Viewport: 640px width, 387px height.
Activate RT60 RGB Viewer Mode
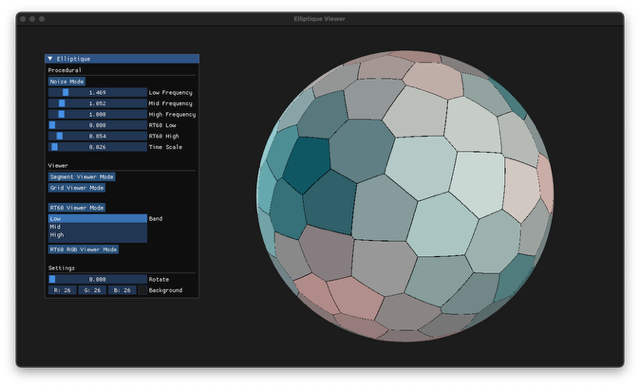point(84,249)
